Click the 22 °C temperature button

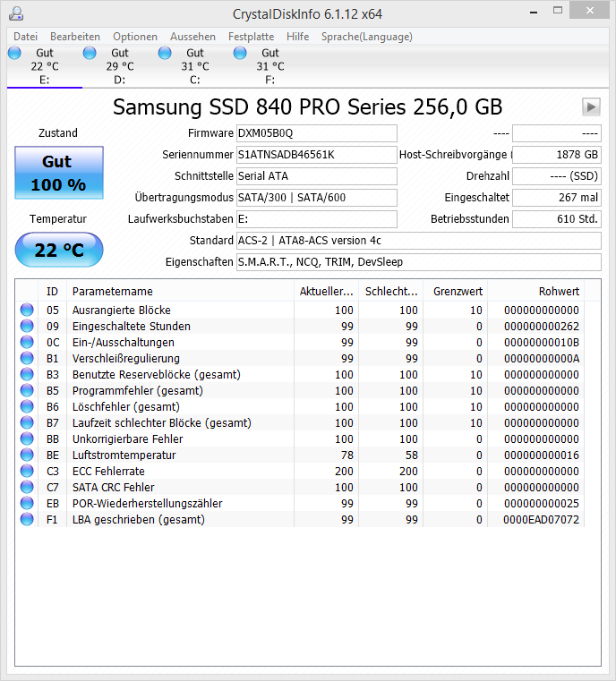59,250
